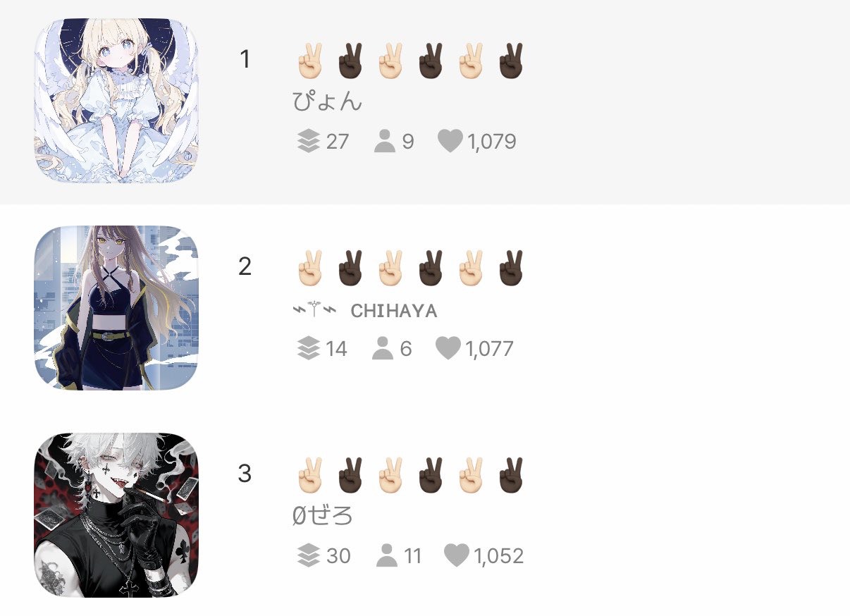Click the person icon beside 11

point(386,555)
